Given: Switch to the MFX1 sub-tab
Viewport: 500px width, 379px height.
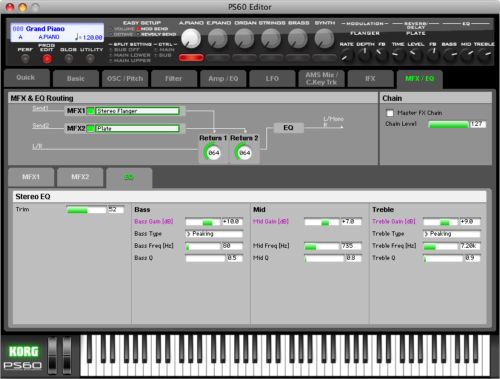Looking at the screenshot, I should (x=31, y=177).
